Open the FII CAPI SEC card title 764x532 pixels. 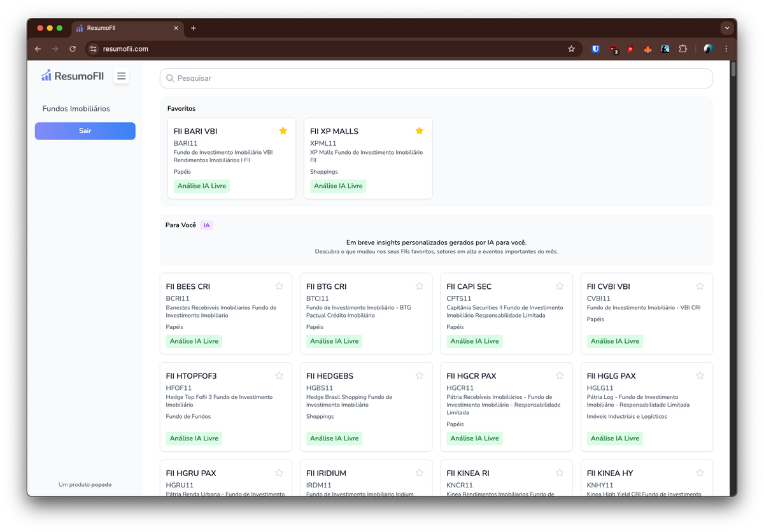[469, 286]
